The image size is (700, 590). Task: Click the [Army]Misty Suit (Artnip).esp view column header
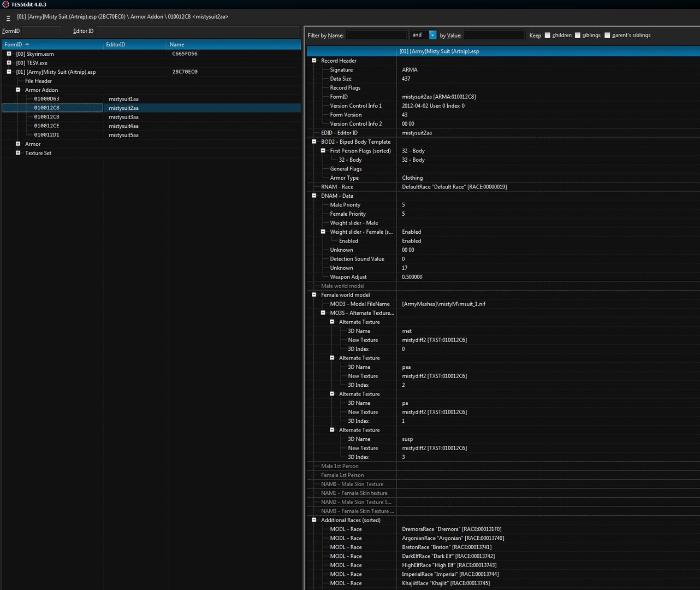click(x=548, y=51)
